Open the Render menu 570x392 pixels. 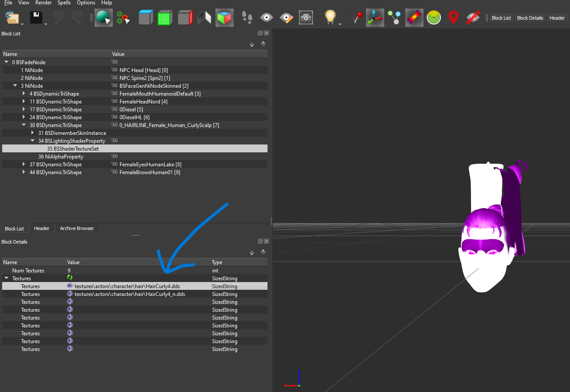44,3
